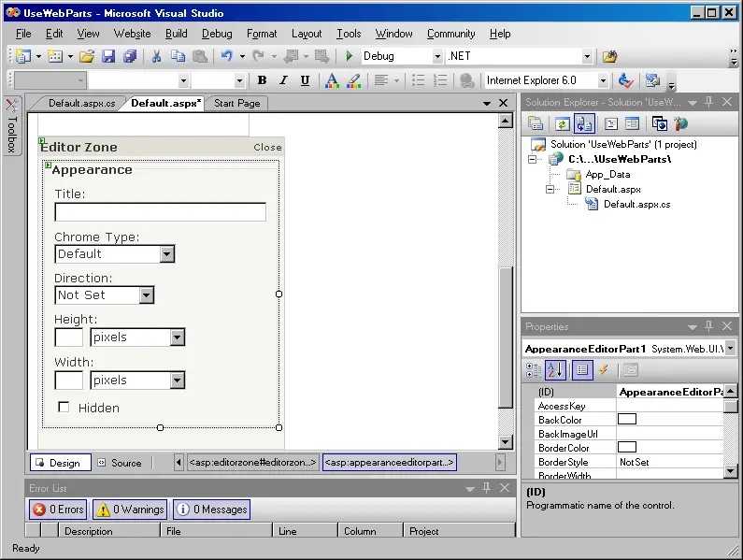Collapse the UseWebParts project node
This screenshot has height=560, width=743.
point(533,159)
